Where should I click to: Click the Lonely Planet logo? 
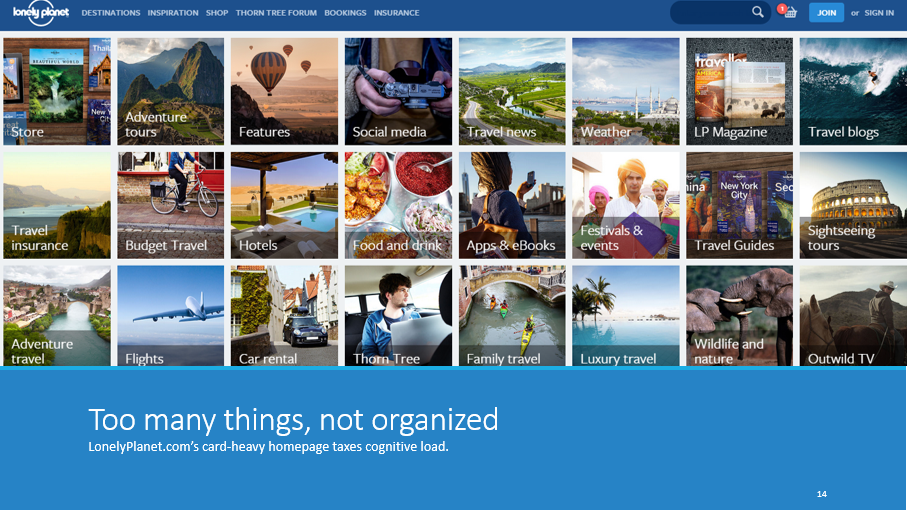[35, 13]
